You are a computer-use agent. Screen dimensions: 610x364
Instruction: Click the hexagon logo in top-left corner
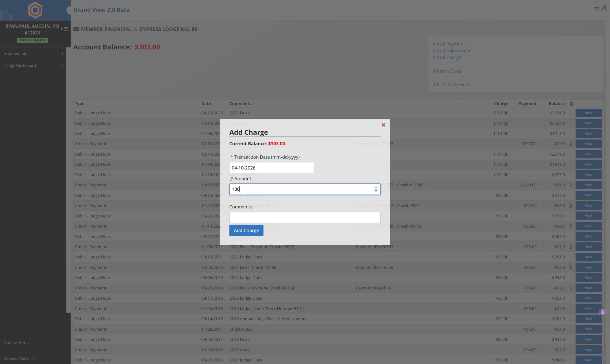pyautogui.click(x=35, y=10)
